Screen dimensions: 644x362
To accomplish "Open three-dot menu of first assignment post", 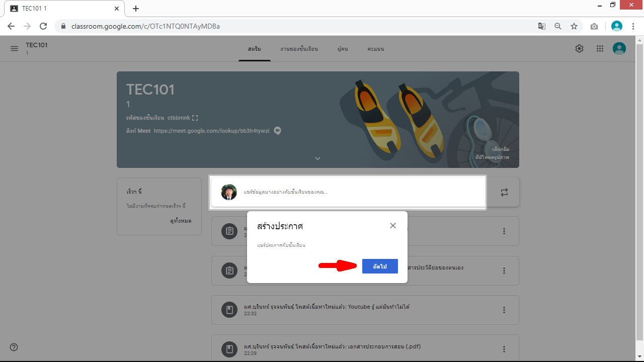I will pyautogui.click(x=504, y=231).
